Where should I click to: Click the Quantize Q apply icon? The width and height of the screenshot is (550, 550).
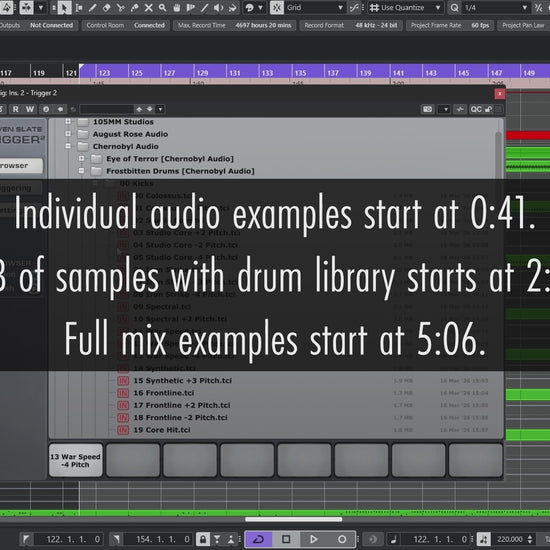(x=454, y=7)
